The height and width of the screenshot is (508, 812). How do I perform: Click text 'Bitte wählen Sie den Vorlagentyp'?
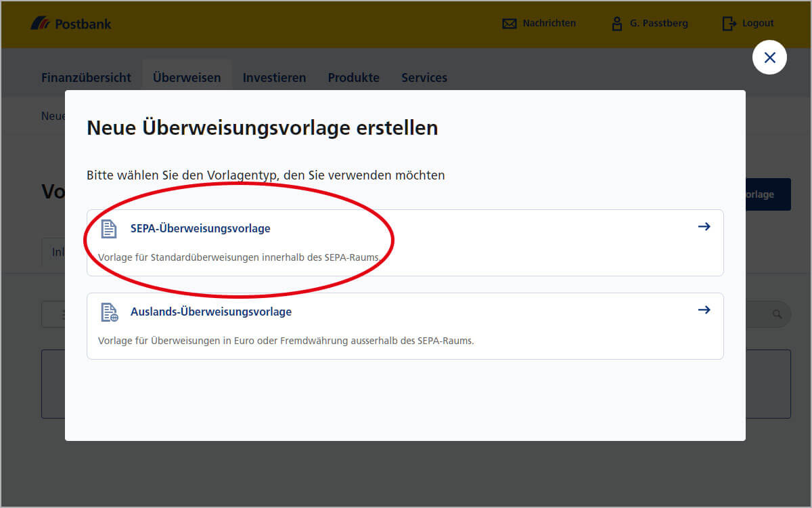point(182,175)
